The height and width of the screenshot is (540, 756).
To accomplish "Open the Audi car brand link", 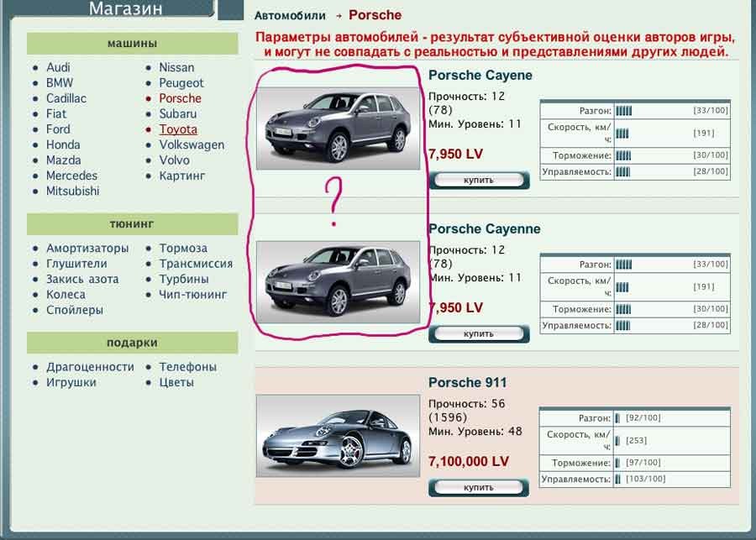I will [58, 67].
